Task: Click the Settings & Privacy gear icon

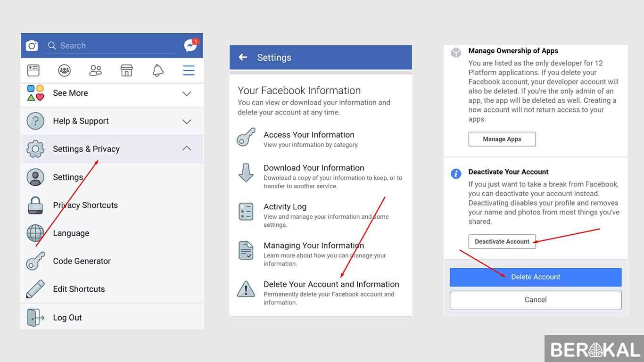Action: pos(35,149)
